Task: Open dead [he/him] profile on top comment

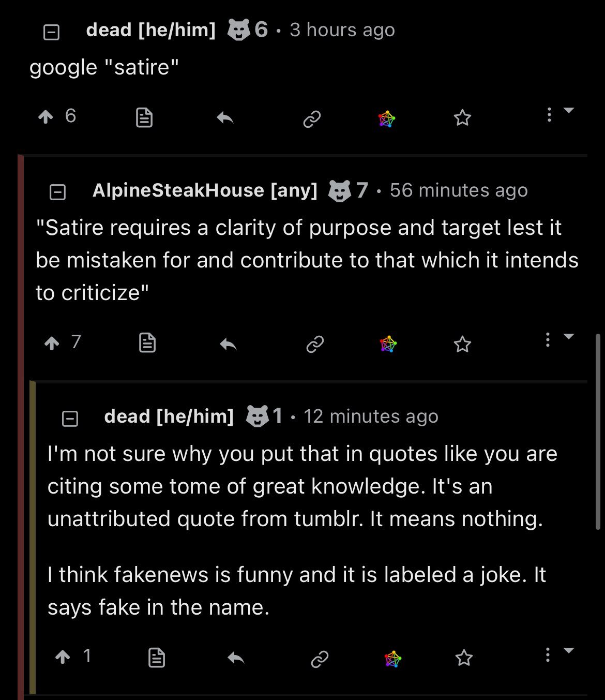Action: point(151,30)
